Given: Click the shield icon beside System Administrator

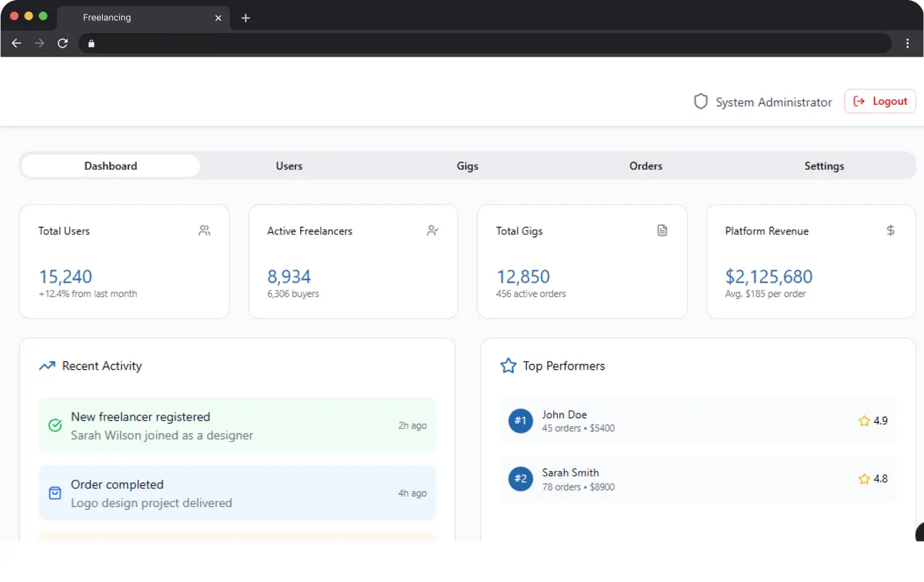Looking at the screenshot, I should point(701,102).
